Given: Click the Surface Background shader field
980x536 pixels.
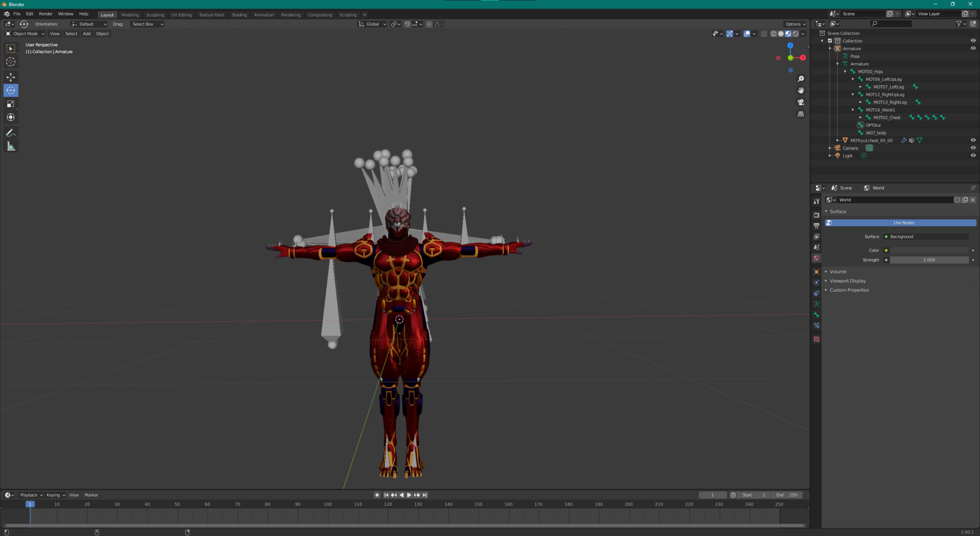Looking at the screenshot, I should tap(926, 237).
